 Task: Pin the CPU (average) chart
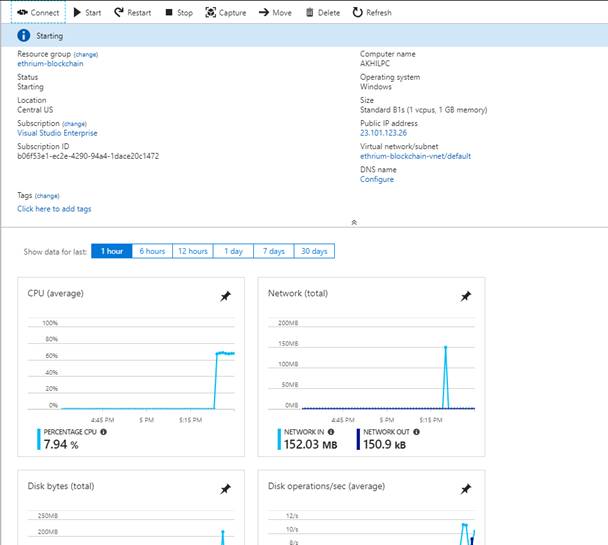(x=225, y=296)
